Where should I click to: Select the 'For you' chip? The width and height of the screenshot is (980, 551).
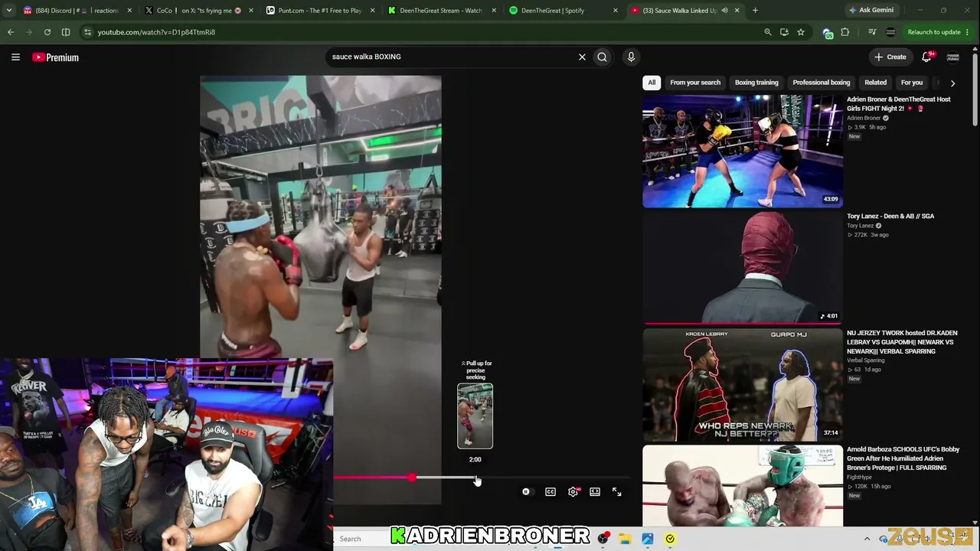click(x=912, y=83)
